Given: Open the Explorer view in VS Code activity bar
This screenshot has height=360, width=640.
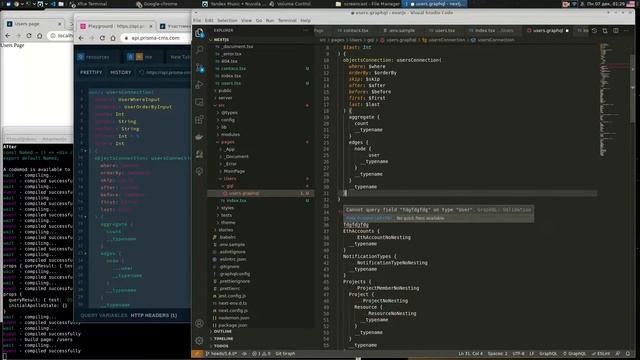Looking at the screenshot, I should tap(199, 33).
